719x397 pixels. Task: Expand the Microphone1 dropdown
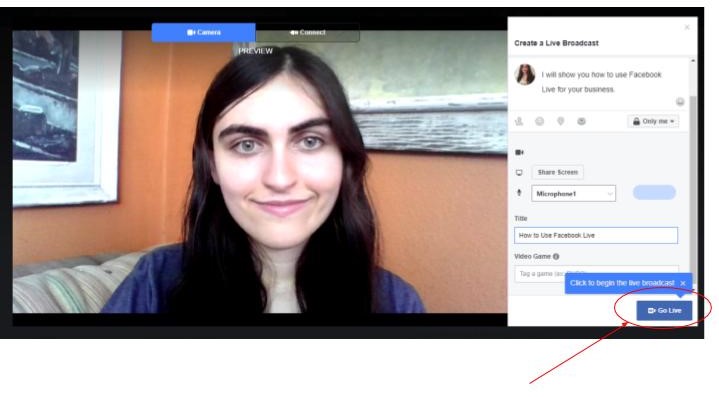coord(574,193)
